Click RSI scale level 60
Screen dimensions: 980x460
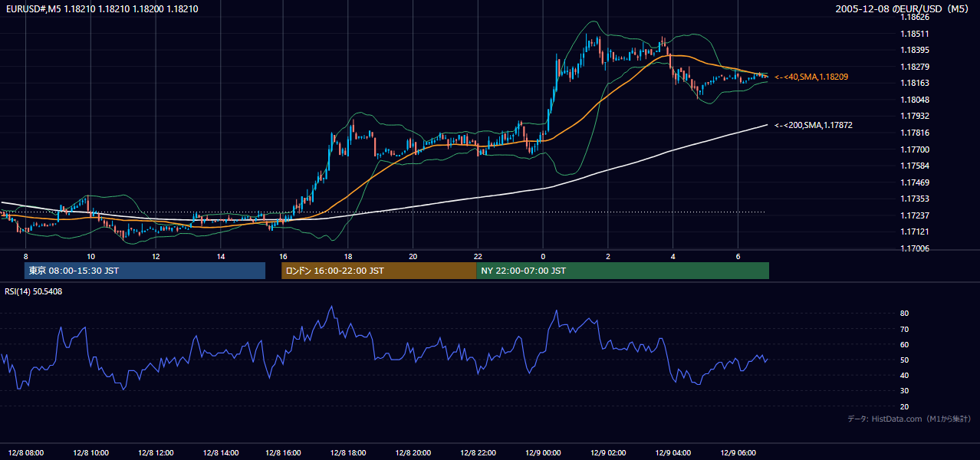905,344
